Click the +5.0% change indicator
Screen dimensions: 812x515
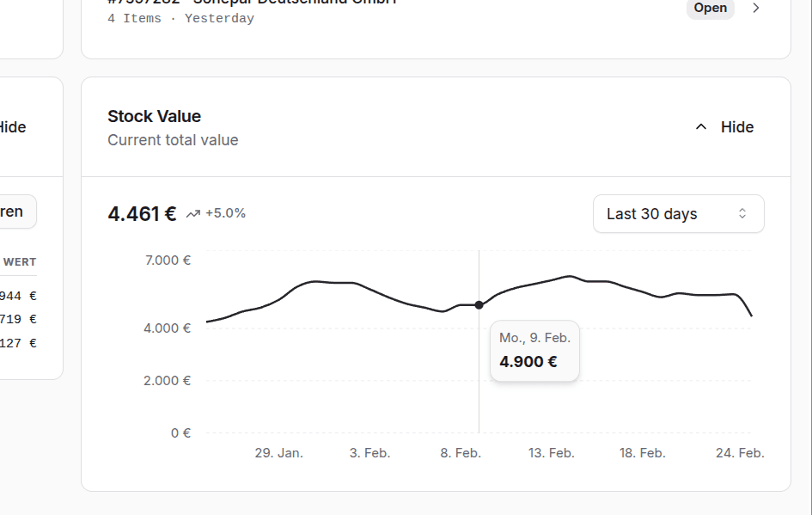(x=225, y=212)
